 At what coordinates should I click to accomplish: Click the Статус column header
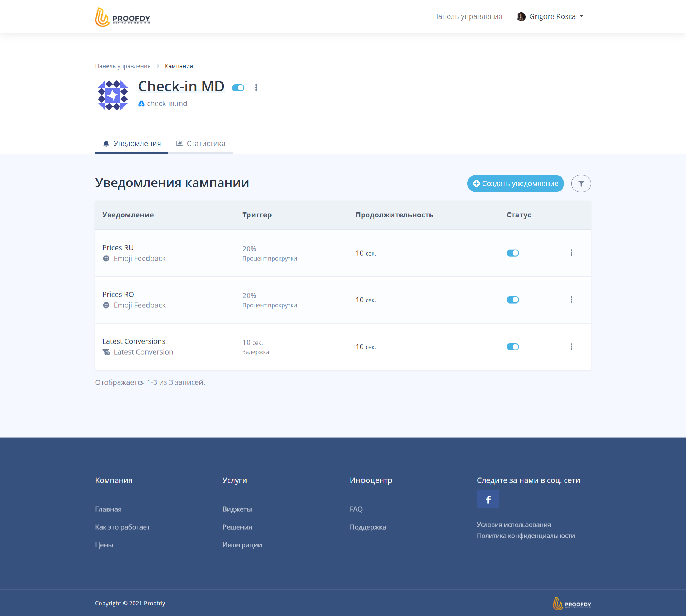click(518, 215)
